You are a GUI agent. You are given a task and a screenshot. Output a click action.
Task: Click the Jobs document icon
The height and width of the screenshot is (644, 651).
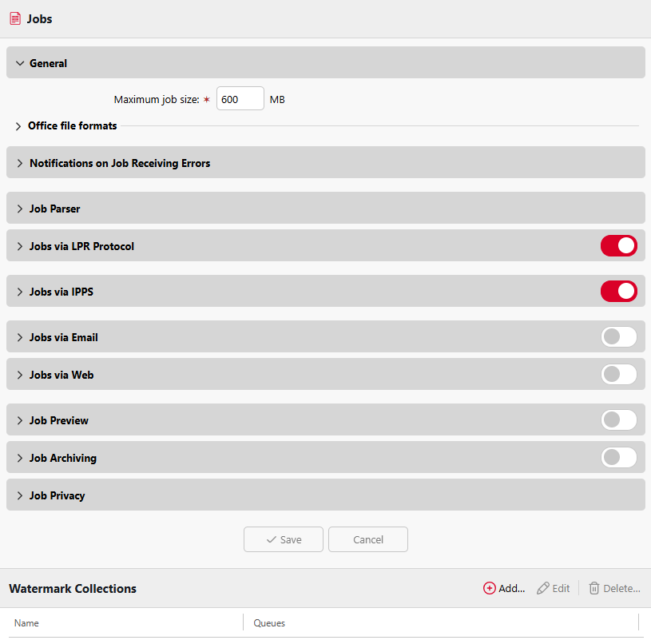15,18
